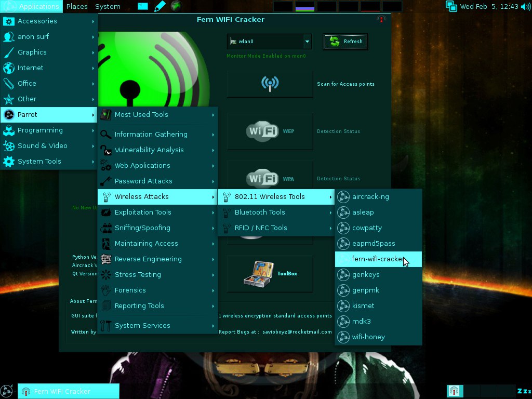The width and height of the screenshot is (532, 399).
Task: Launch eapmd5pass from the wireless tools list
Action: pyautogui.click(x=378, y=244)
